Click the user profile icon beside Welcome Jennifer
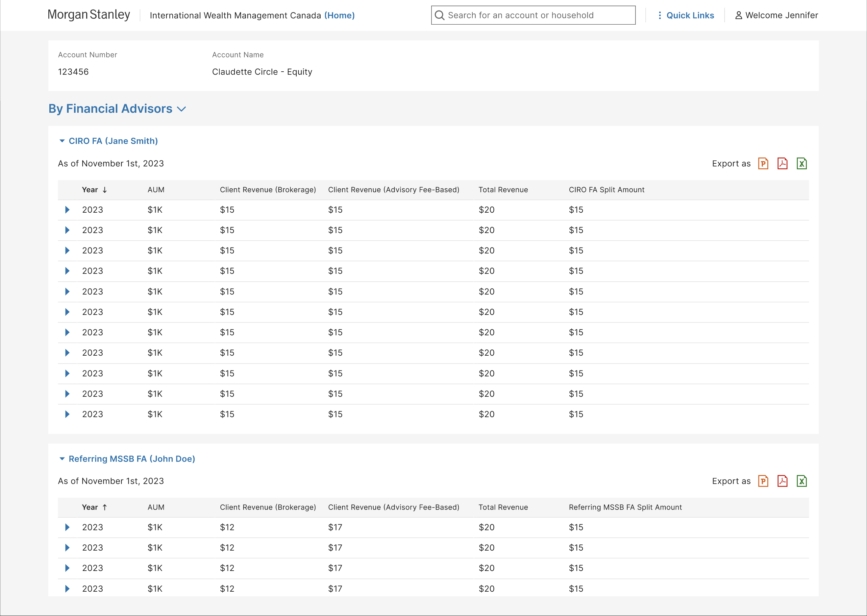 [738, 15]
